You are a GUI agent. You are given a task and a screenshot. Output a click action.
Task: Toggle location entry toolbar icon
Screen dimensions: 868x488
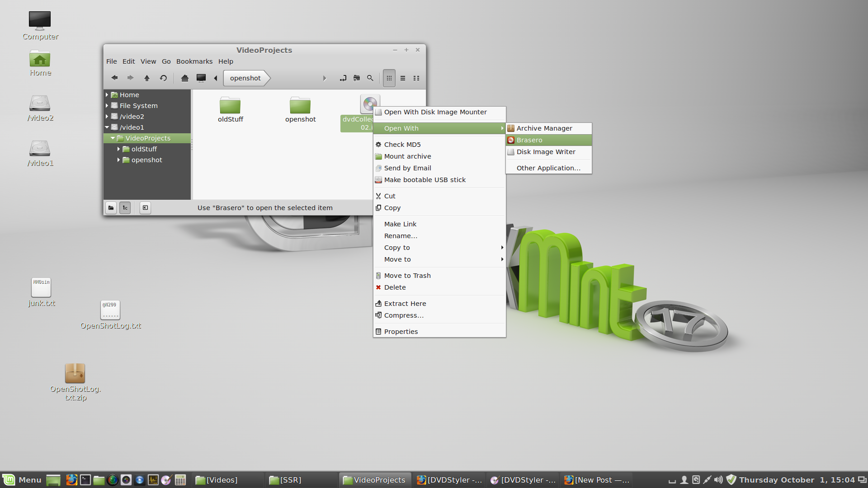point(343,78)
